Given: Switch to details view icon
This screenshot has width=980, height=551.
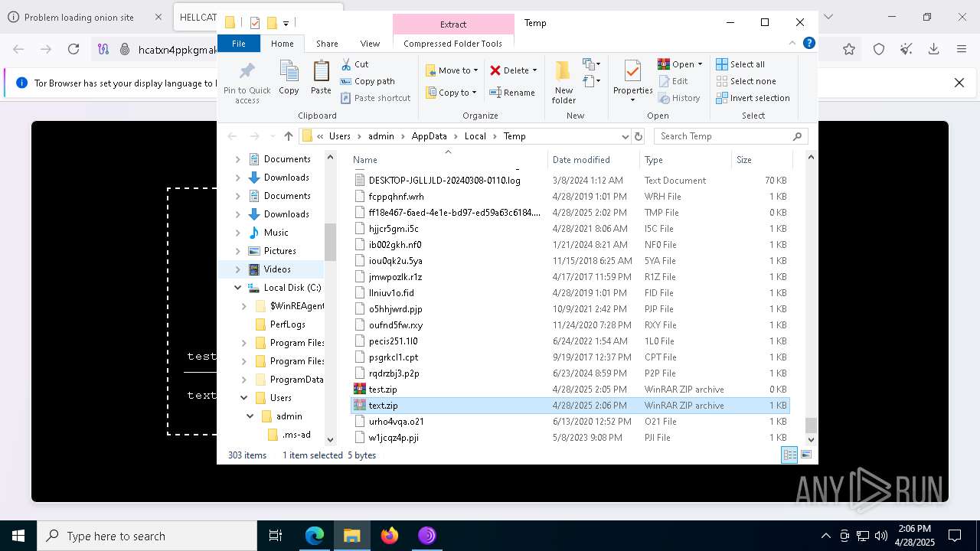Looking at the screenshot, I should click(789, 455).
